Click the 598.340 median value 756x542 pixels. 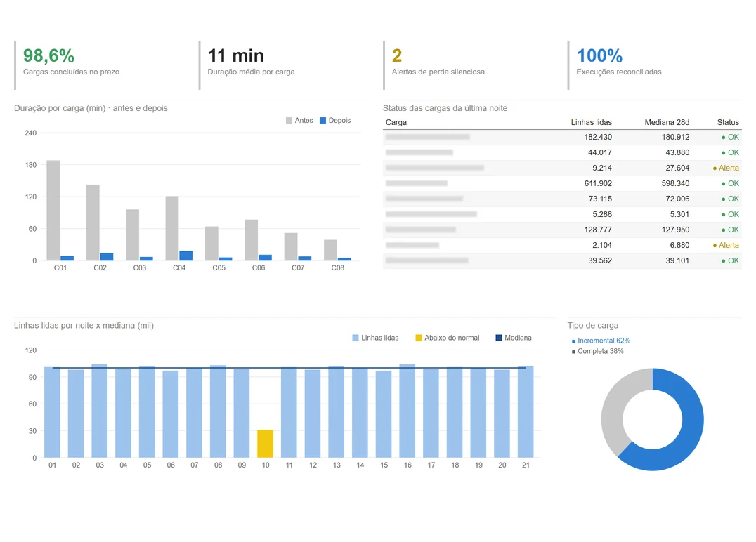(x=675, y=183)
